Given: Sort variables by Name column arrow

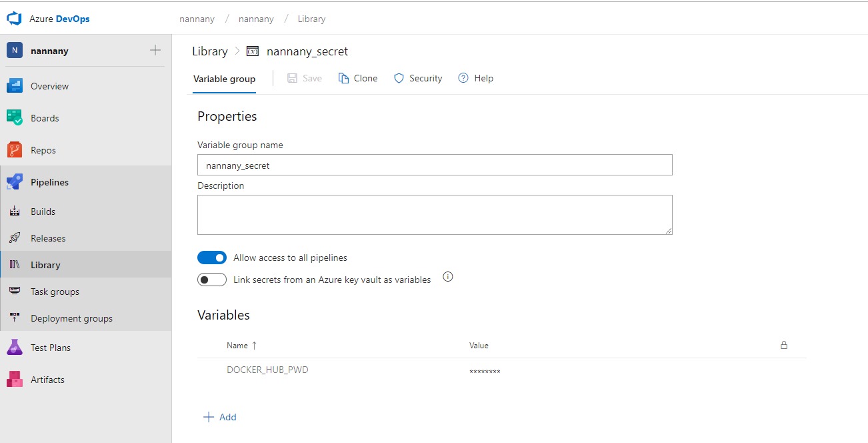Looking at the screenshot, I should tap(254, 346).
